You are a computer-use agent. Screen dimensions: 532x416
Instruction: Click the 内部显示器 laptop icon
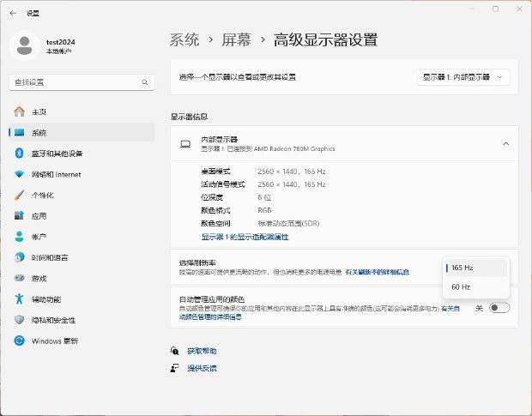pos(185,144)
